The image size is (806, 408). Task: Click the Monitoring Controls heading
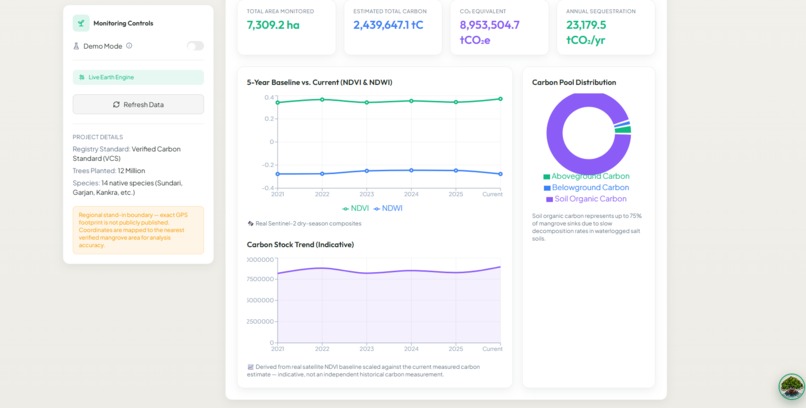[x=123, y=23]
